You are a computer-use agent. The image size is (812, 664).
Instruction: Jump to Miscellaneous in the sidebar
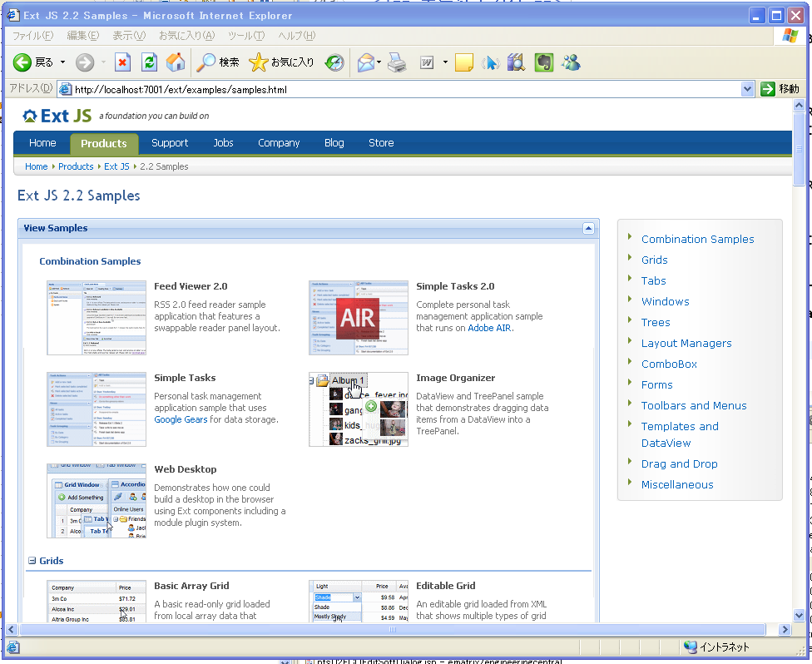677,485
